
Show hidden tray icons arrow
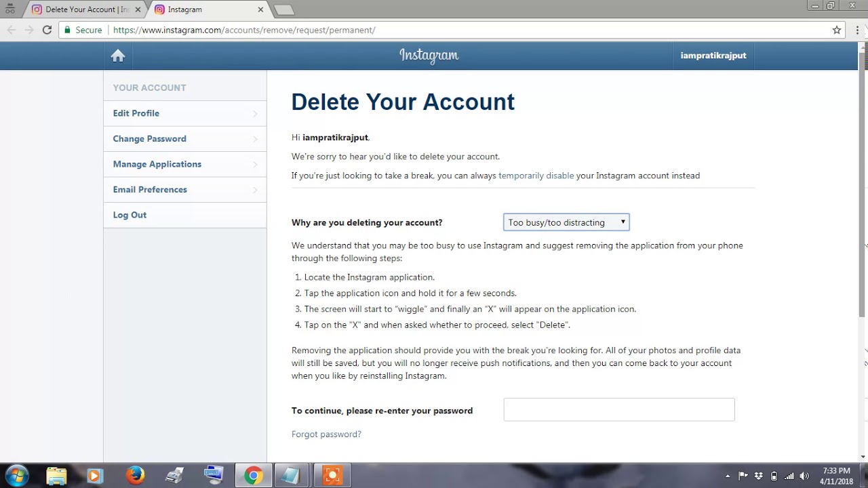[x=728, y=476]
